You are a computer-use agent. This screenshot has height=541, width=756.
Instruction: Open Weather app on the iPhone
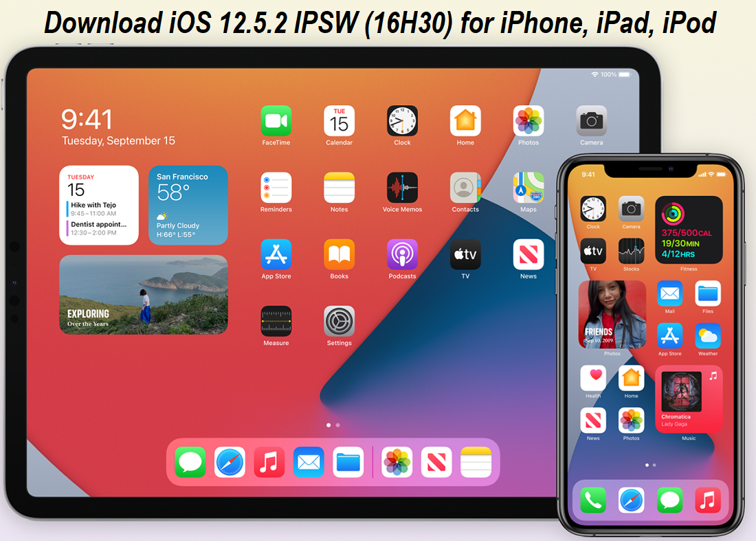pyautogui.click(x=708, y=335)
